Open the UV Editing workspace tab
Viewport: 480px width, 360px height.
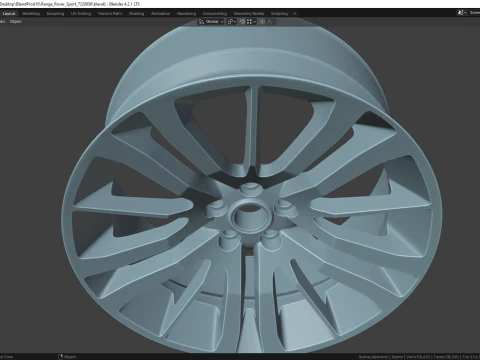81,14
